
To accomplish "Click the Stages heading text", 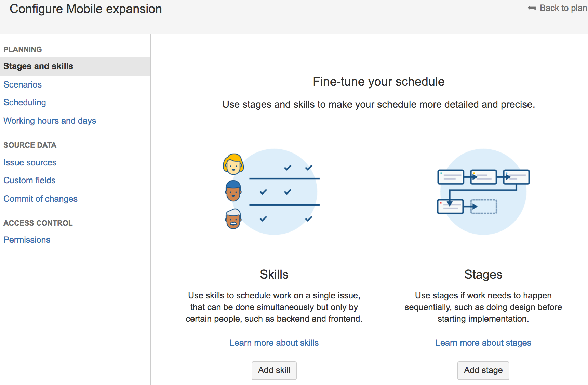I will (x=483, y=275).
